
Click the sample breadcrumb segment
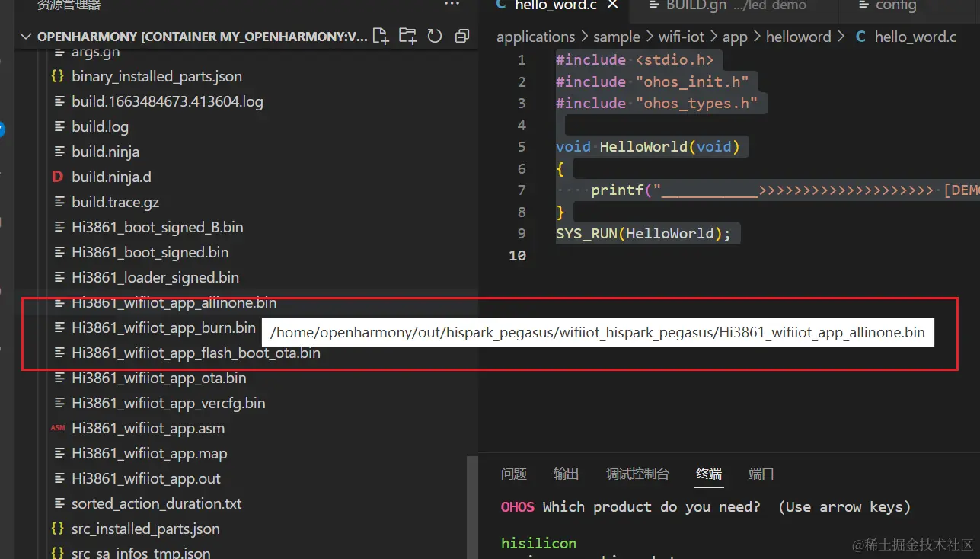[617, 37]
